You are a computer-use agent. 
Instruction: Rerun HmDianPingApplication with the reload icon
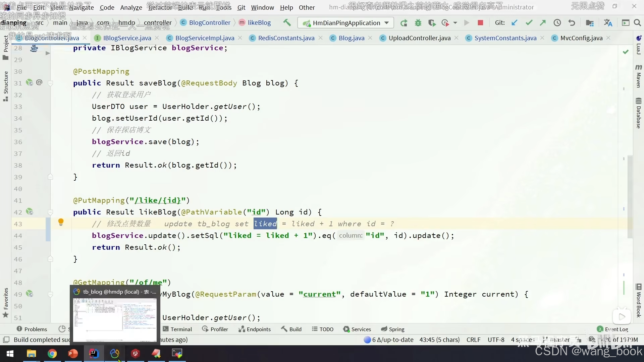tap(404, 23)
